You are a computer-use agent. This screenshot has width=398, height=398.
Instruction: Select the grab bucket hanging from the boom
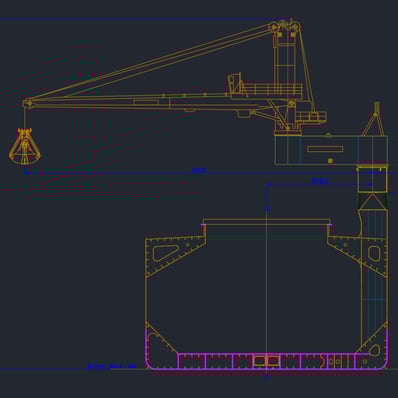tap(25, 146)
